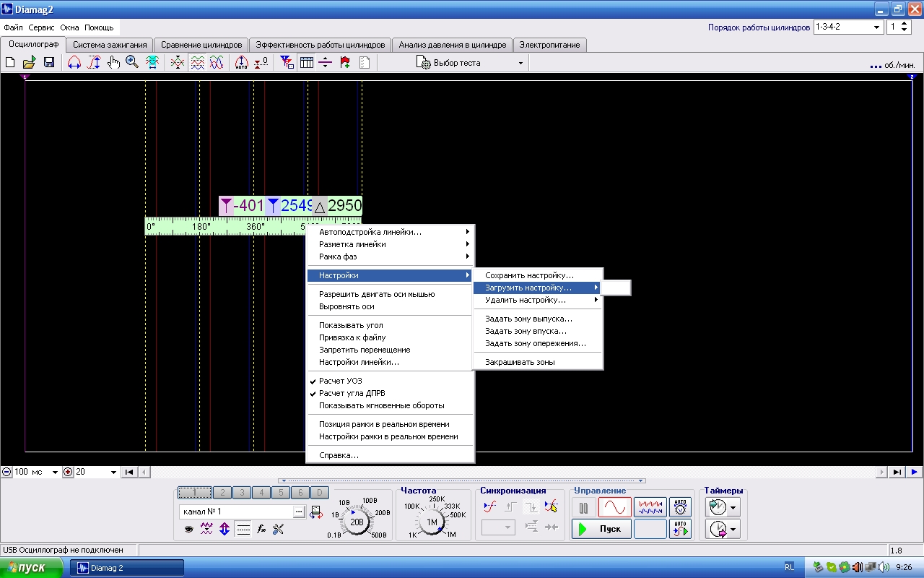Click the stacked waveforms toolbar icon
This screenshot has height=578, width=924.
pos(197,63)
